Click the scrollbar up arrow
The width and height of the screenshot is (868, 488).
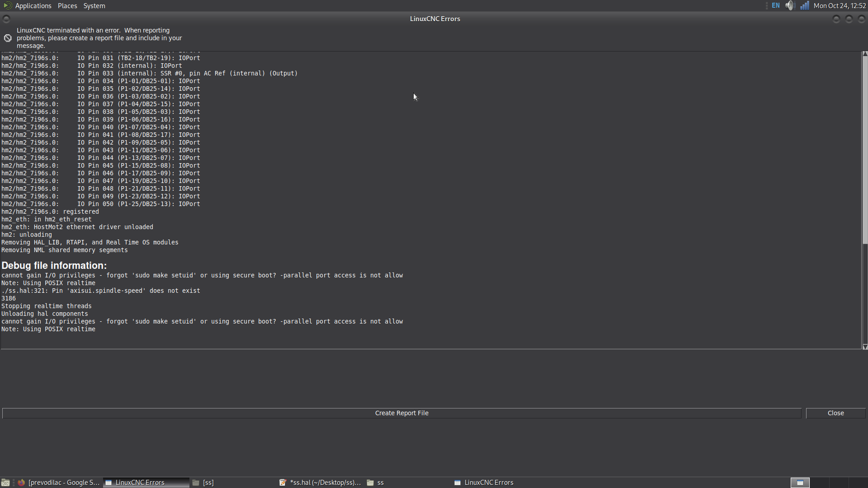point(865,54)
